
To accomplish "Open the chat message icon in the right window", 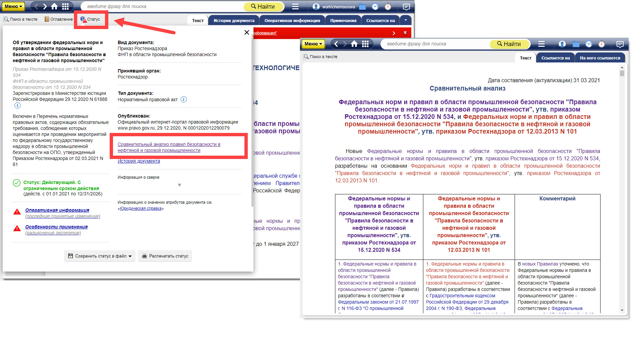I will pyautogui.click(x=620, y=44).
